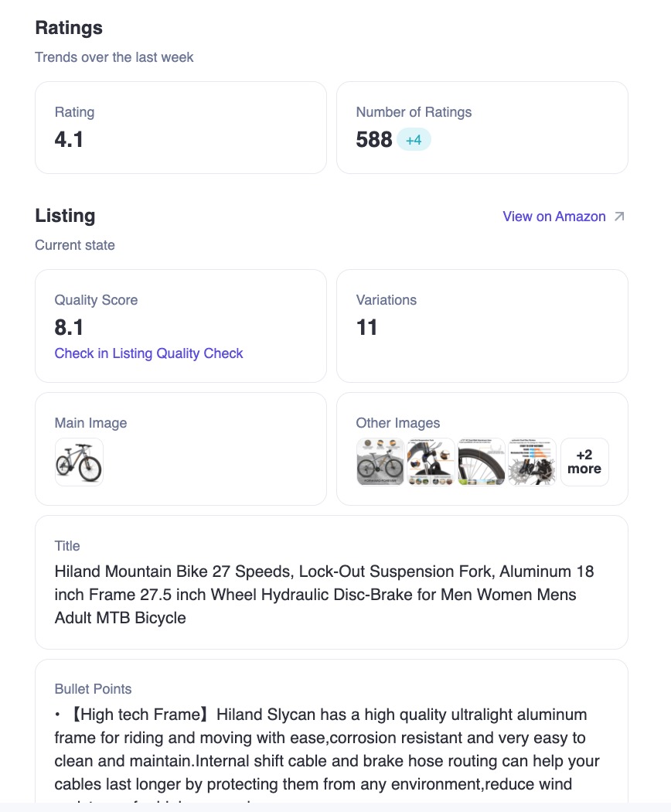
Task: Show the +2 more images
Action: pyautogui.click(x=584, y=462)
